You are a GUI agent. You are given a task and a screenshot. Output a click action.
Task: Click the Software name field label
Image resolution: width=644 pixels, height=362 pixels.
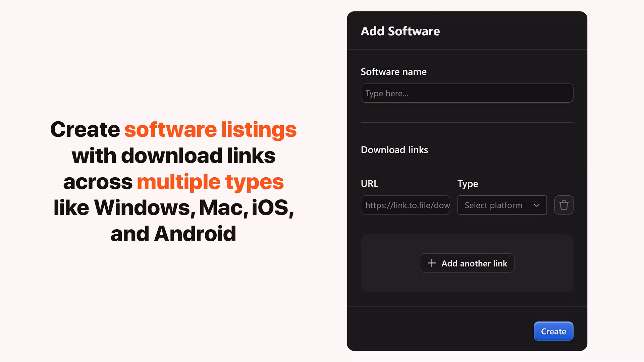(393, 72)
